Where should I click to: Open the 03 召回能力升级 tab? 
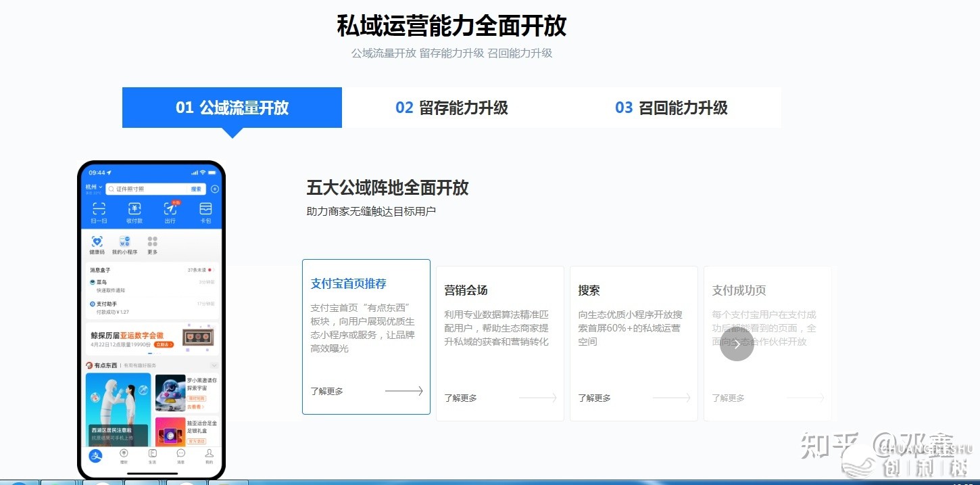(x=671, y=108)
